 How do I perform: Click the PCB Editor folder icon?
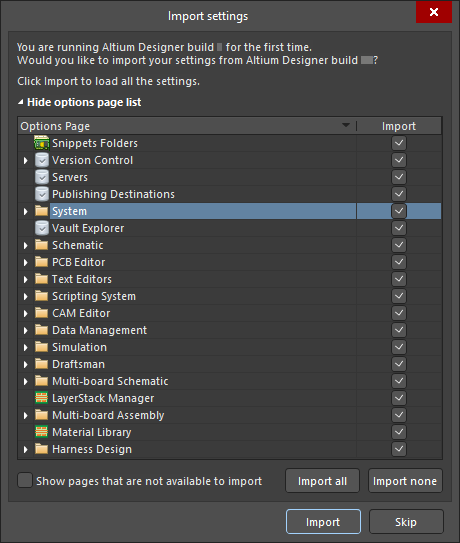pos(42,262)
